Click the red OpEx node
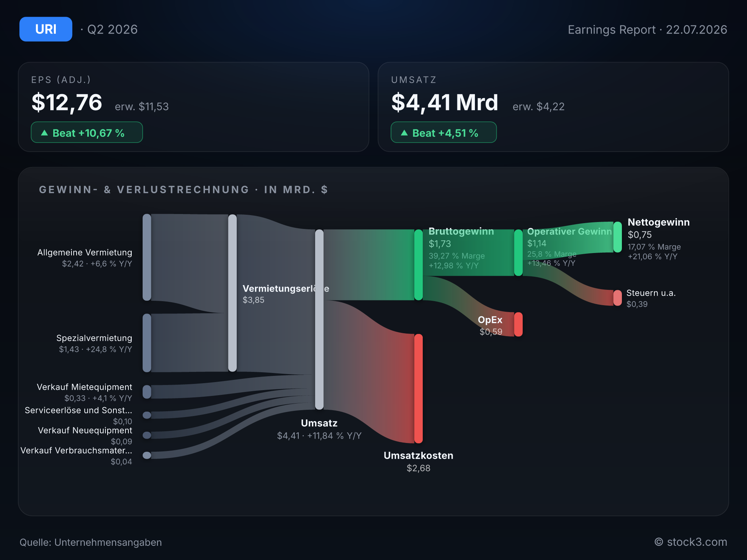The image size is (747, 560). click(x=518, y=324)
